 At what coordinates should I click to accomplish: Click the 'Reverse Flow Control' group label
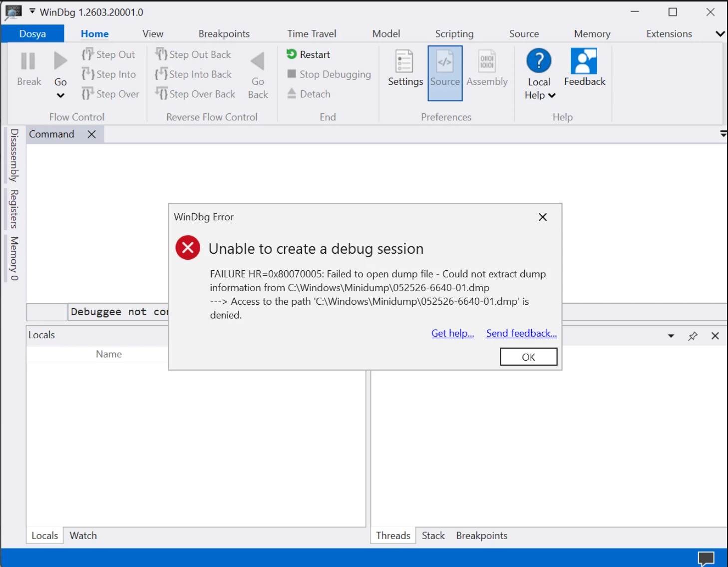click(x=212, y=117)
